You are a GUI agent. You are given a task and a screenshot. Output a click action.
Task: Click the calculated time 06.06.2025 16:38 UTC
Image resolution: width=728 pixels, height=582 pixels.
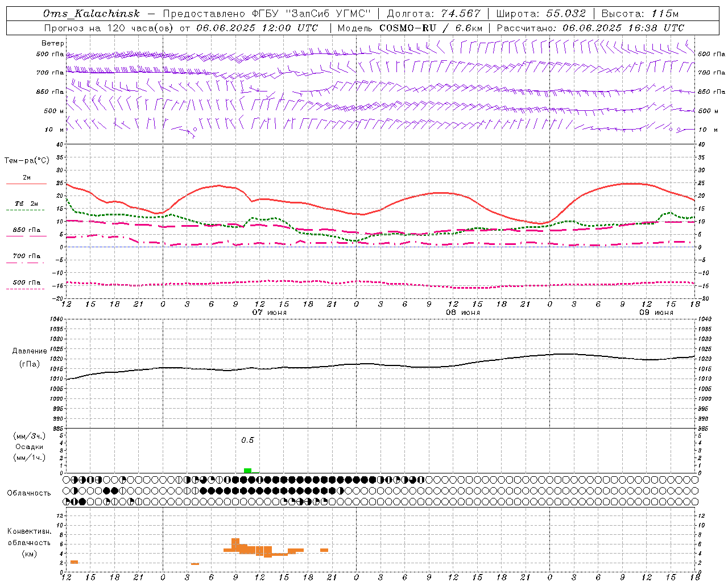[623, 28]
